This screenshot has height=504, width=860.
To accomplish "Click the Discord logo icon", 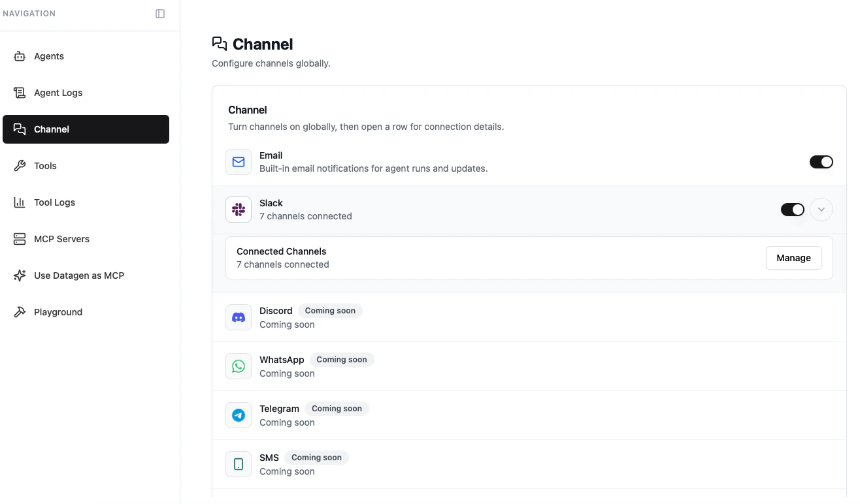I will [x=239, y=317].
